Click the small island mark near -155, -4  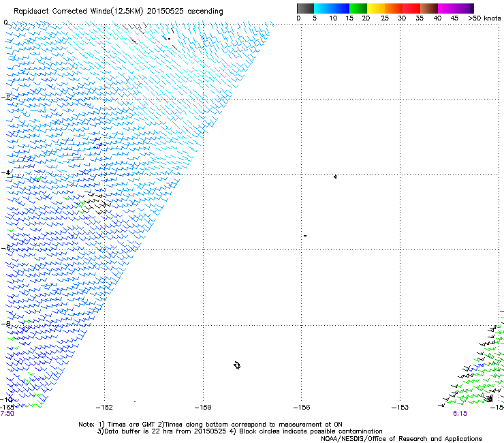(335, 177)
